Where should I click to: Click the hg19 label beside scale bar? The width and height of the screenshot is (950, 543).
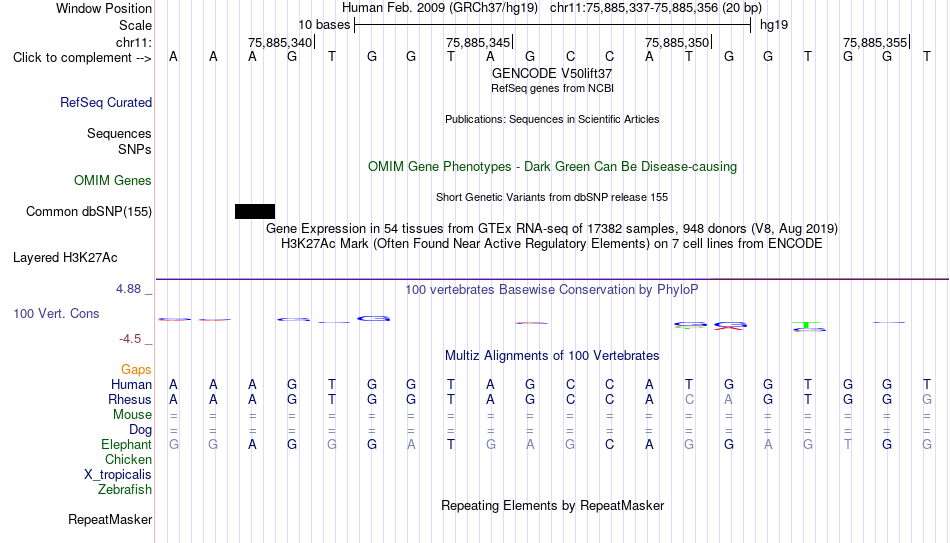[774, 25]
